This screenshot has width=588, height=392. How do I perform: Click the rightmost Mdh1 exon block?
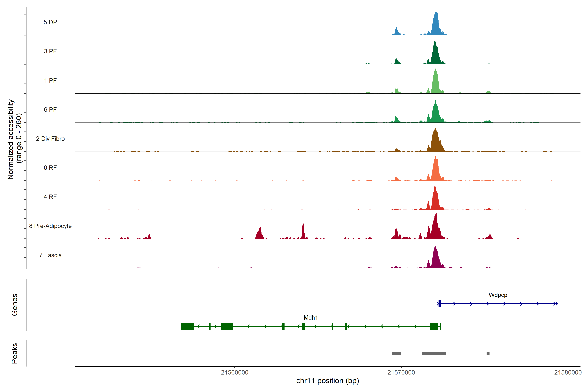434,326
